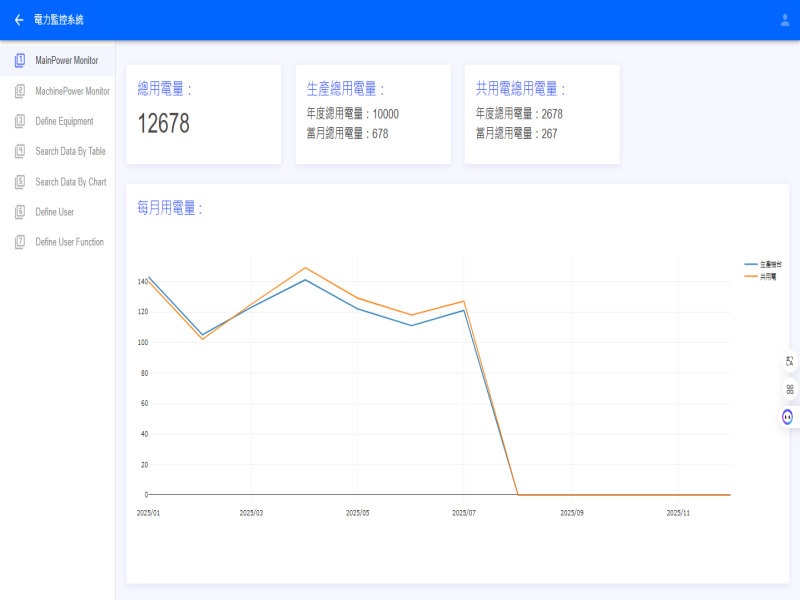Click the 2025/07 peak point on the orange line
Viewport: 800px width, 600px height.
pyautogui.click(x=464, y=302)
